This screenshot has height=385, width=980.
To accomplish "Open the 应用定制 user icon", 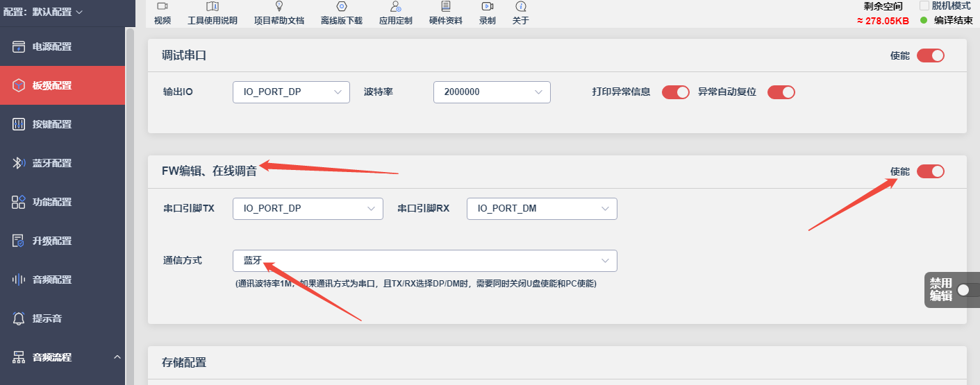I will [396, 6].
